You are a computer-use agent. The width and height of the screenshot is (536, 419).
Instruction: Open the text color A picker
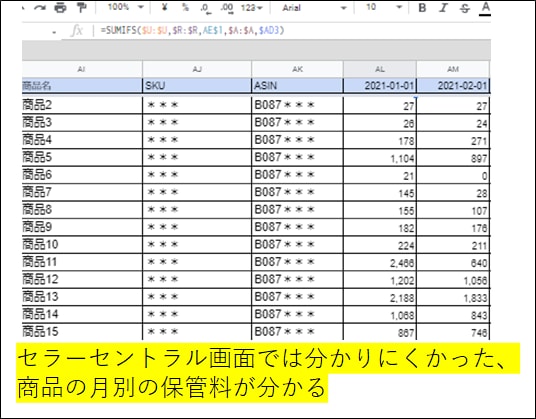[485, 8]
